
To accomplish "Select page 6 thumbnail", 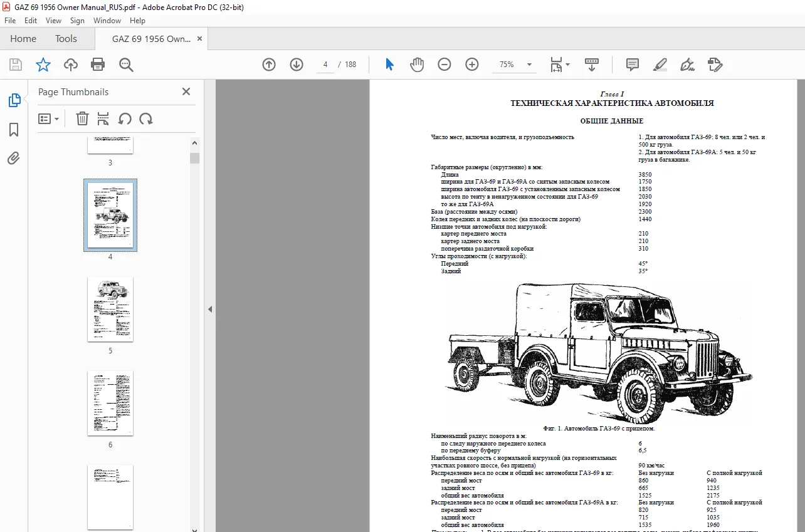I will (x=110, y=403).
